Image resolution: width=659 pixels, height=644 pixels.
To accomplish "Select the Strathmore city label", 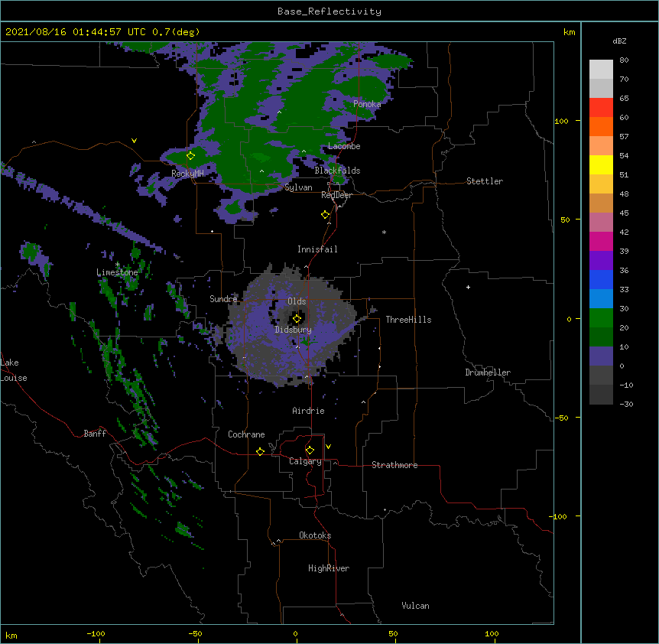I will [394, 465].
